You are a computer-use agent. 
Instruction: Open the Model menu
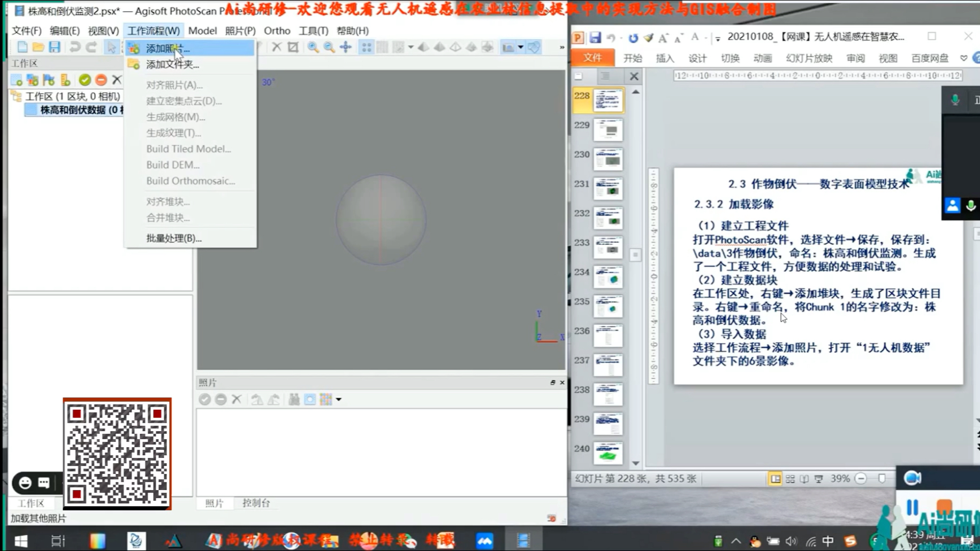[x=202, y=30]
